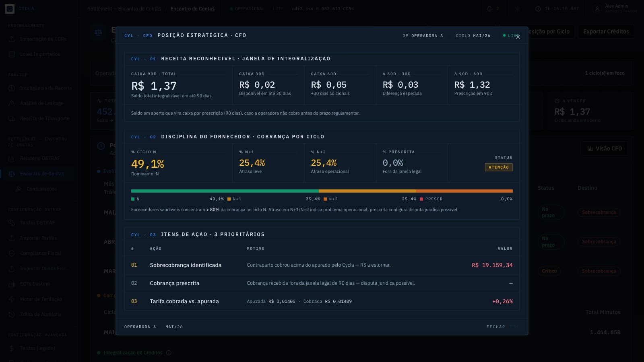Click +0,26% tariff difference value

click(502, 301)
